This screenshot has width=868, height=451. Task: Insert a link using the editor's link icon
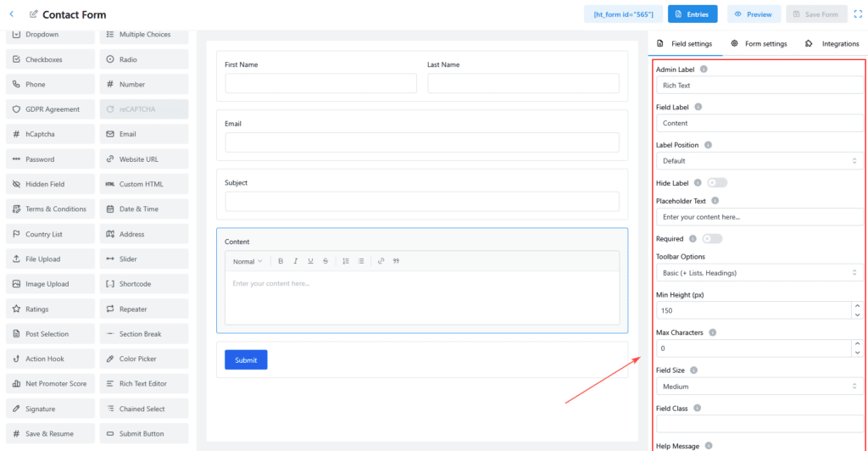381,261
